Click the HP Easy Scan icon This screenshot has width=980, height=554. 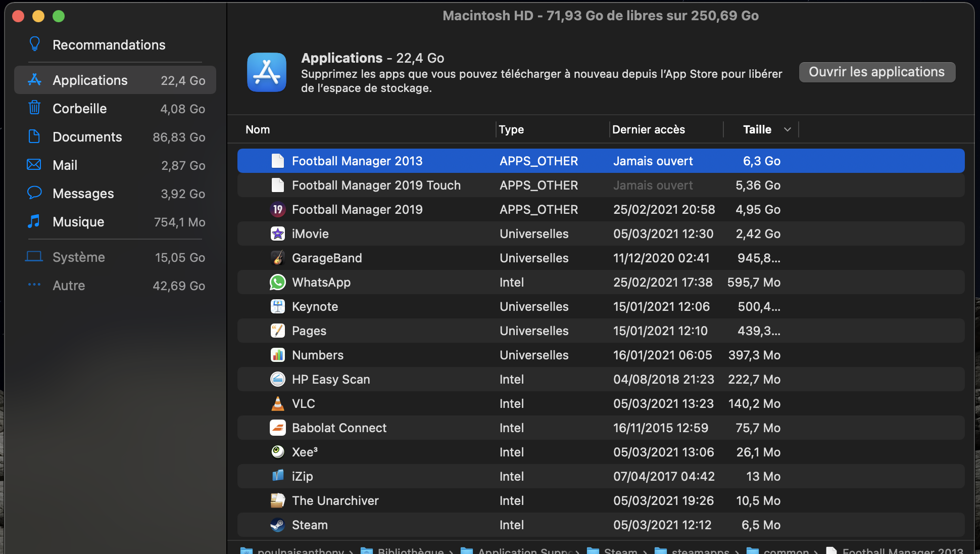pos(277,379)
